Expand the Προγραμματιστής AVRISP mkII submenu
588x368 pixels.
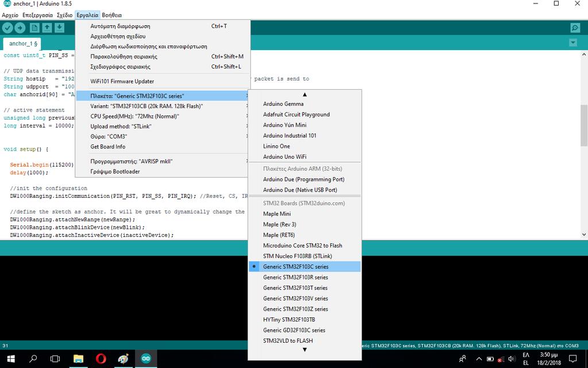(x=163, y=161)
